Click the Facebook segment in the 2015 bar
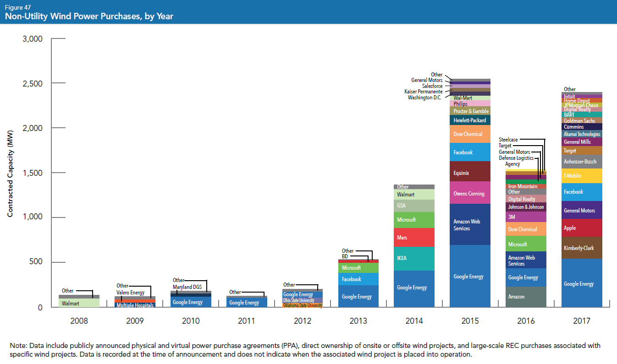This screenshot has height=364, width=617. 470,152
